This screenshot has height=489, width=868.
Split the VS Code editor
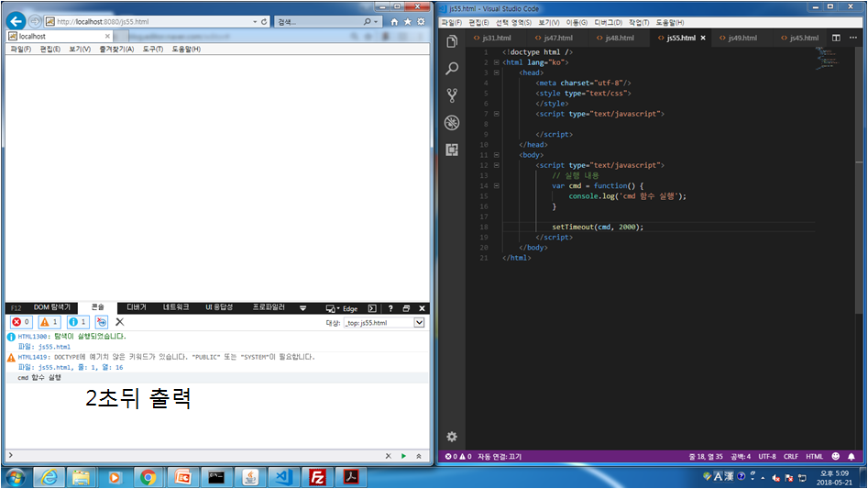click(x=836, y=38)
